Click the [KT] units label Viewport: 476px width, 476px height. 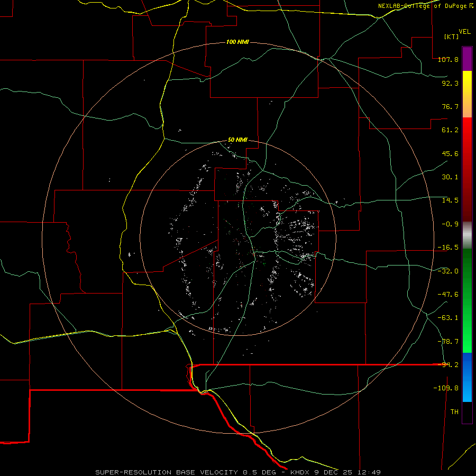452,36
